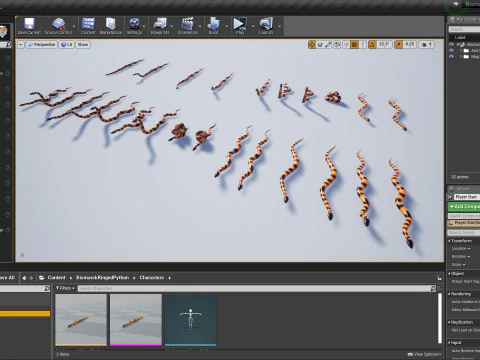
Task: Click the Cinematics clapperboard icon
Action: [x=188, y=24]
